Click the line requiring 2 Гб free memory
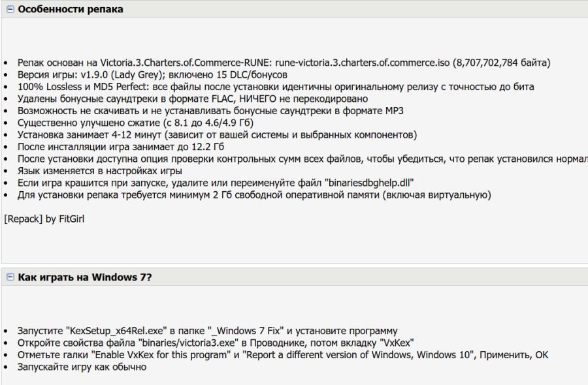 (x=253, y=194)
